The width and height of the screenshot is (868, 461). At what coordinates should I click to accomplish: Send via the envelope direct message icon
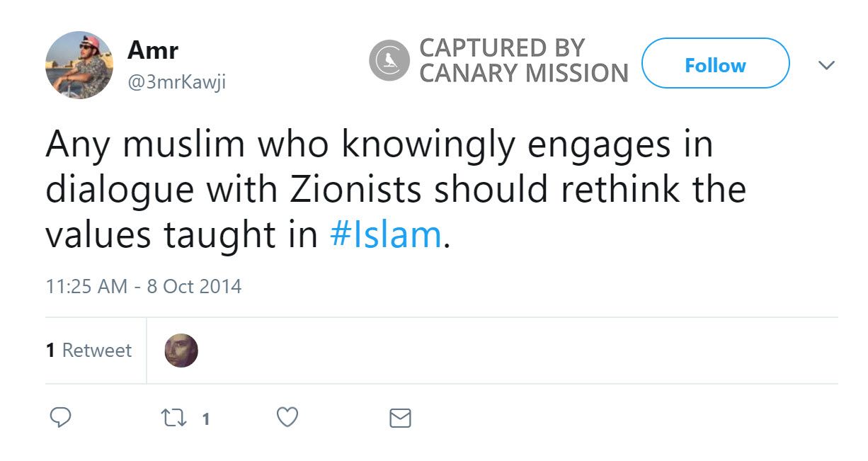click(400, 419)
